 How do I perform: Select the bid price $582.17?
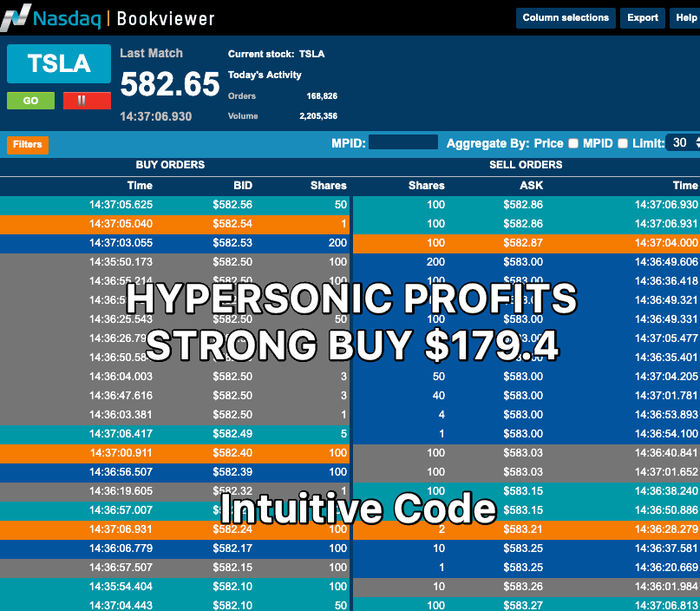232,549
